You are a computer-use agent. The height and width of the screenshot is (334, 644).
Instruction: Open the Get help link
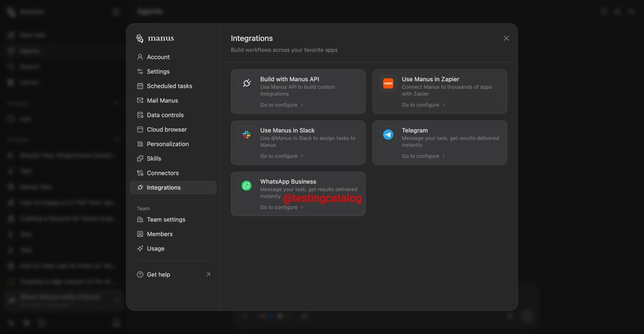pyautogui.click(x=173, y=274)
